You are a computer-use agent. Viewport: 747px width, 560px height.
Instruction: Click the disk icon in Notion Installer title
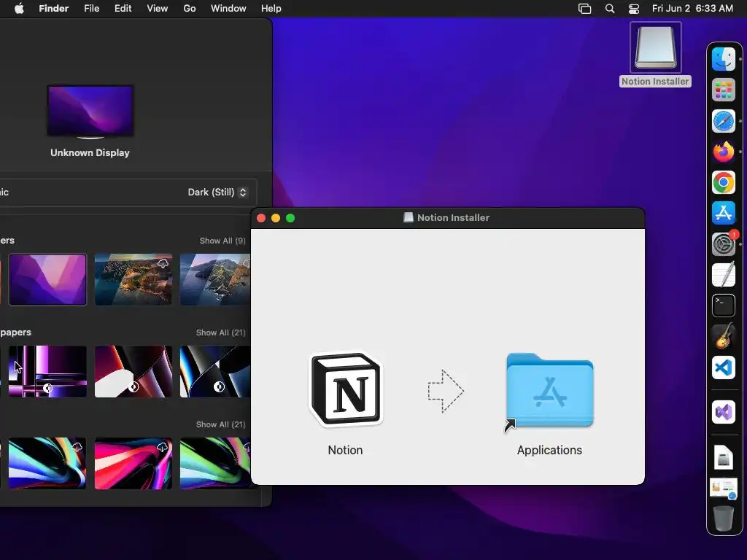tap(409, 217)
